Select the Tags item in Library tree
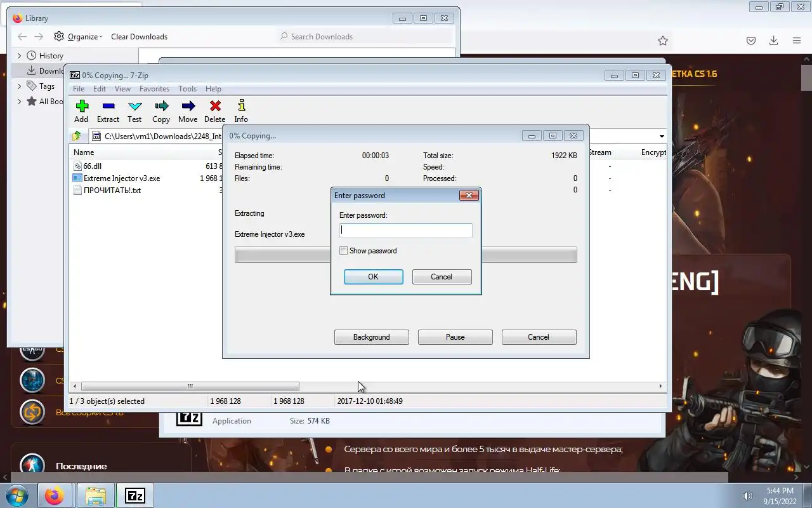Screen dimensions: 812x508 (47, 86)
